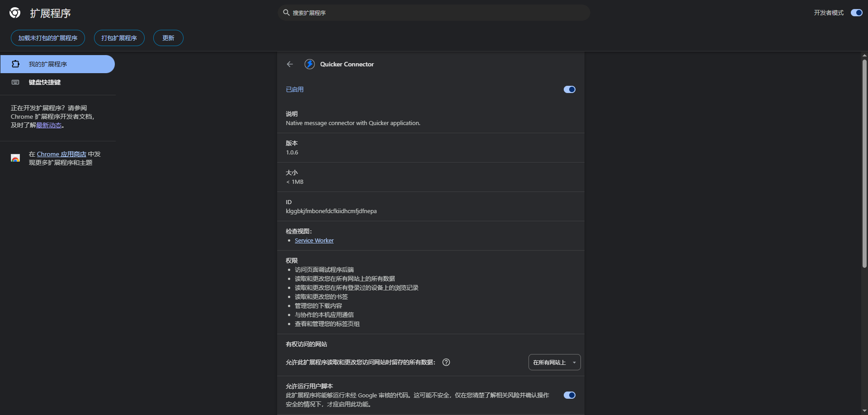Click the search magnifier icon
The width and height of the screenshot is (868, 415).
tap(286, 13)
